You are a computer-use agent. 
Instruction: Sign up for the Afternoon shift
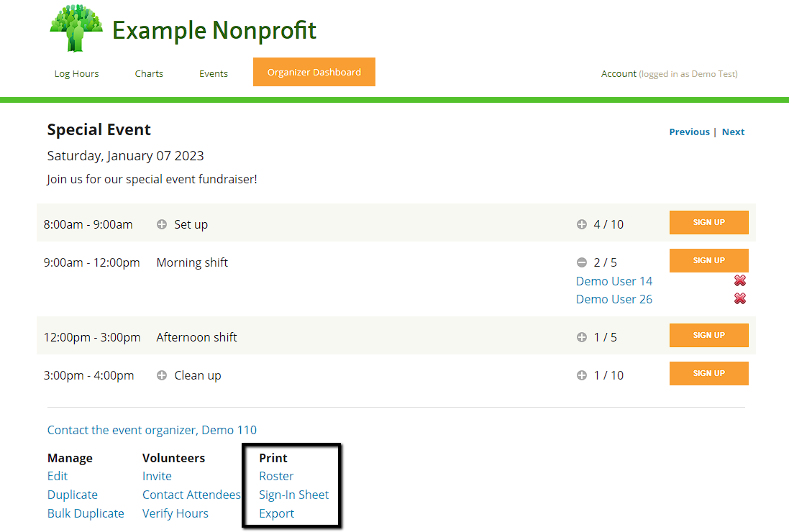[x=708, y=335]
